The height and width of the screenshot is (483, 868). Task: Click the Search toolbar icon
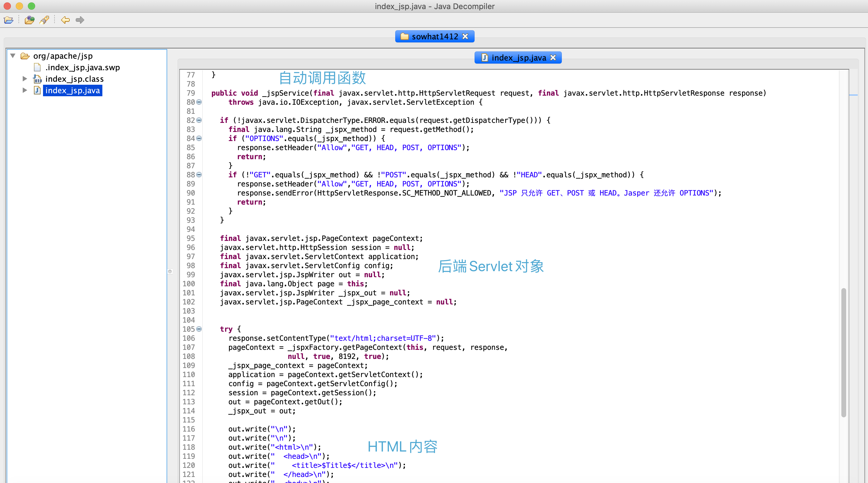coord(44,20)
